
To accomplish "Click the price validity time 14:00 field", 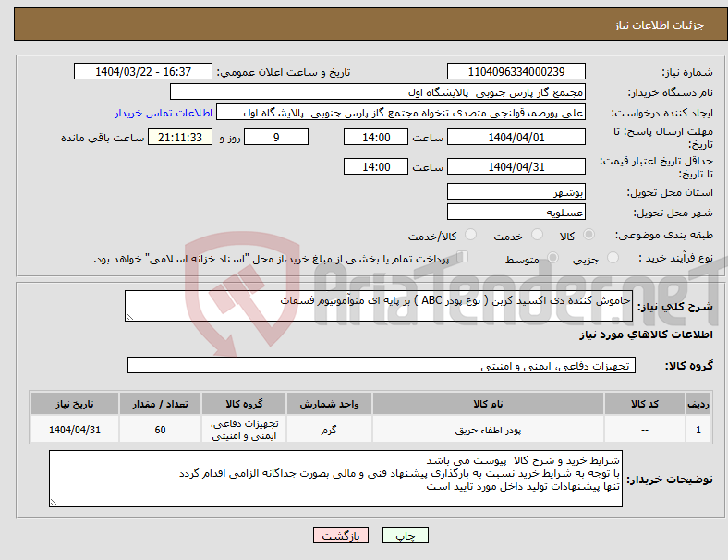I will point(376,166).
